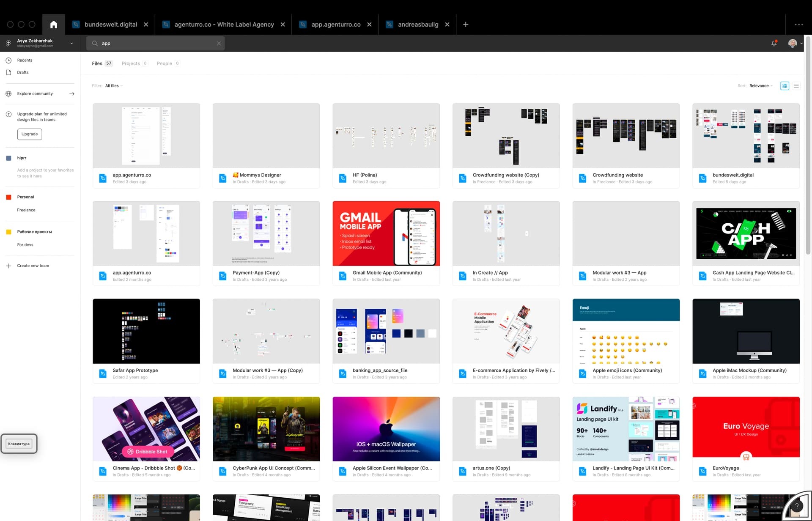Click Create new team

tap(33, 266)
